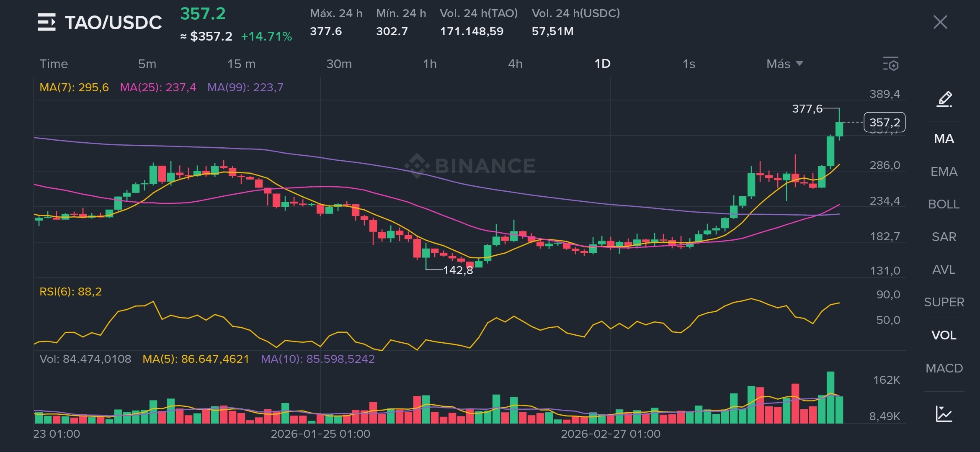Turn on the SAR indicator
This screenshot has width=980, height=452.
point(944,237)
